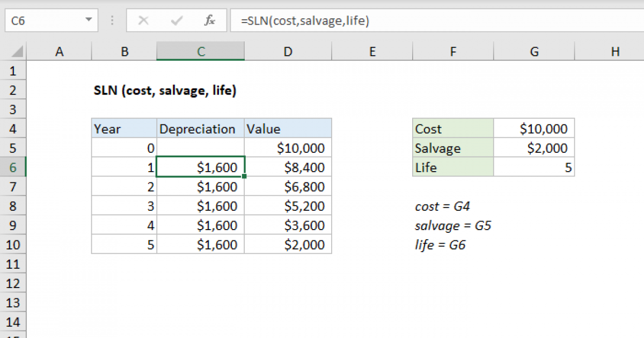Click the $1,600 depreciation cell for Year 1

coord(200,167)
